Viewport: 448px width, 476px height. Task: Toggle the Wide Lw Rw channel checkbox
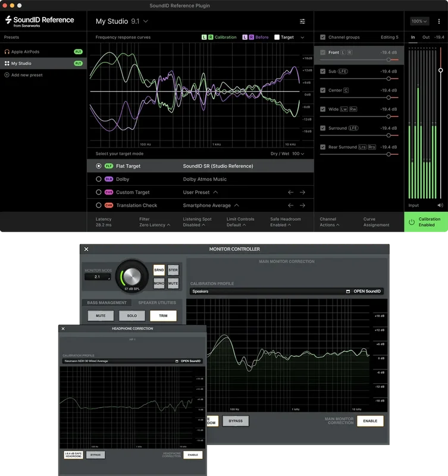322,109
